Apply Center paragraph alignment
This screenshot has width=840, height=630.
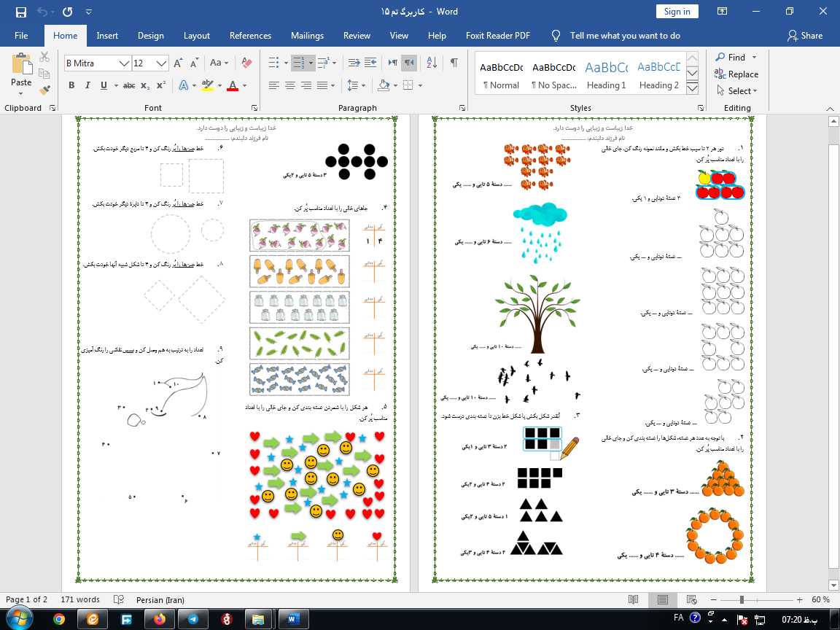290,85
